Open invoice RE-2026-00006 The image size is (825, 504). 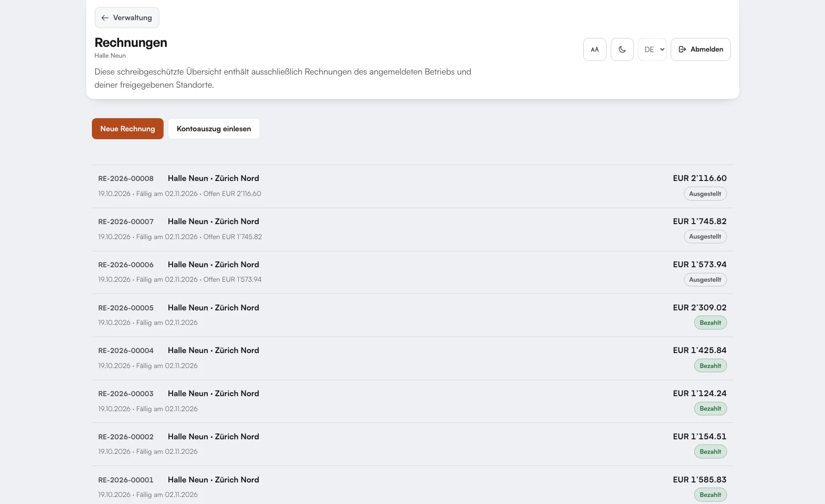[x=412, y=272]
